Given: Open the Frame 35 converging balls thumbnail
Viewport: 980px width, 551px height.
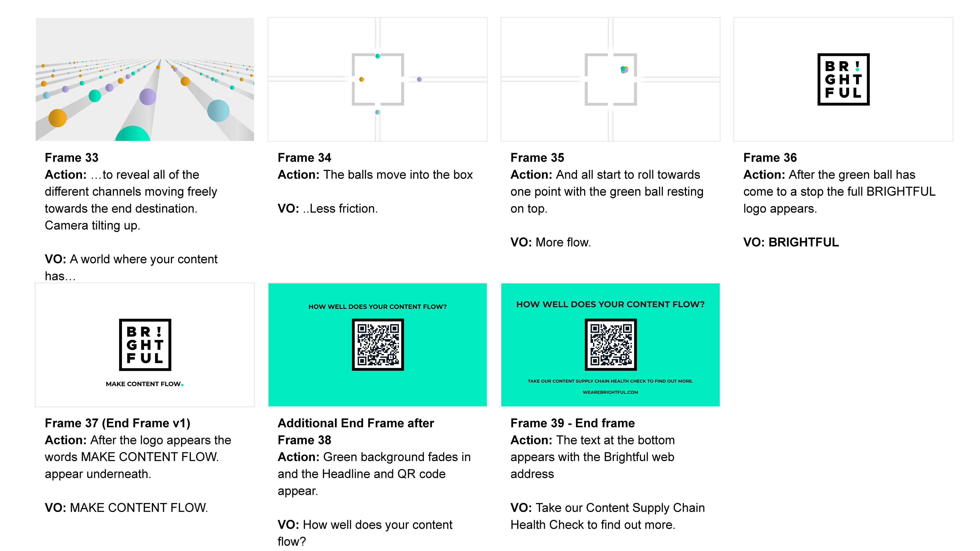Looking at the screenshot, I should [610, 79].
